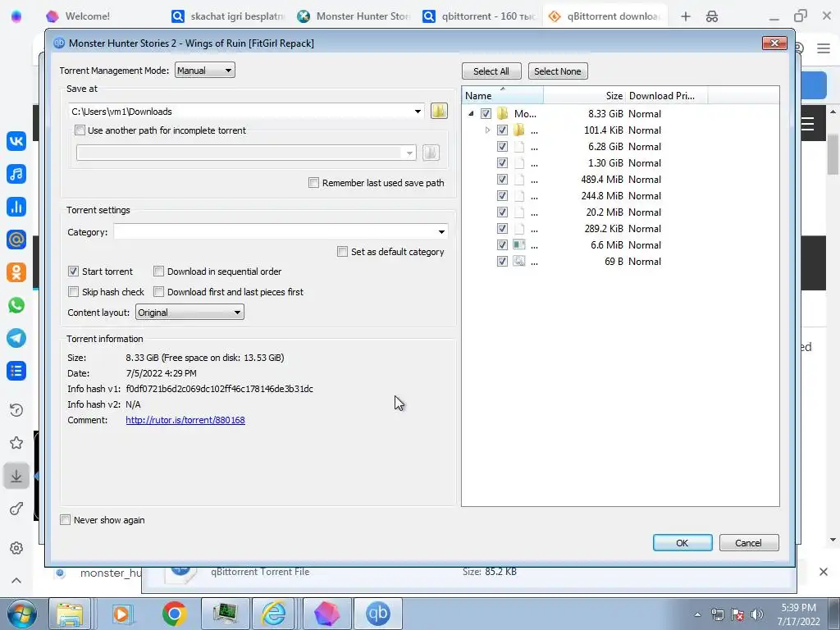Open media player icon on taskbar
The height and width of the screenshot is (630, 840).
(x=122, y=614)
